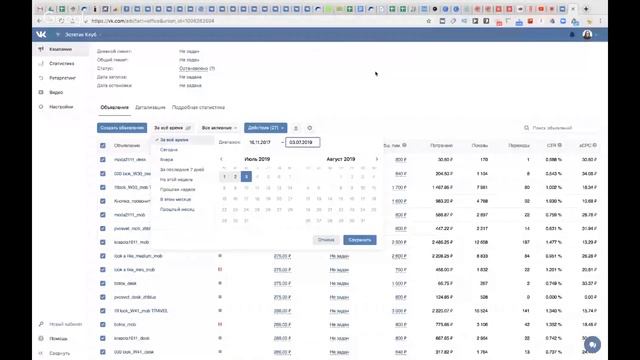The image size is (640, 360).
Task: Click the export statistics icon beside Действия
Action: (x=296, y=128)
